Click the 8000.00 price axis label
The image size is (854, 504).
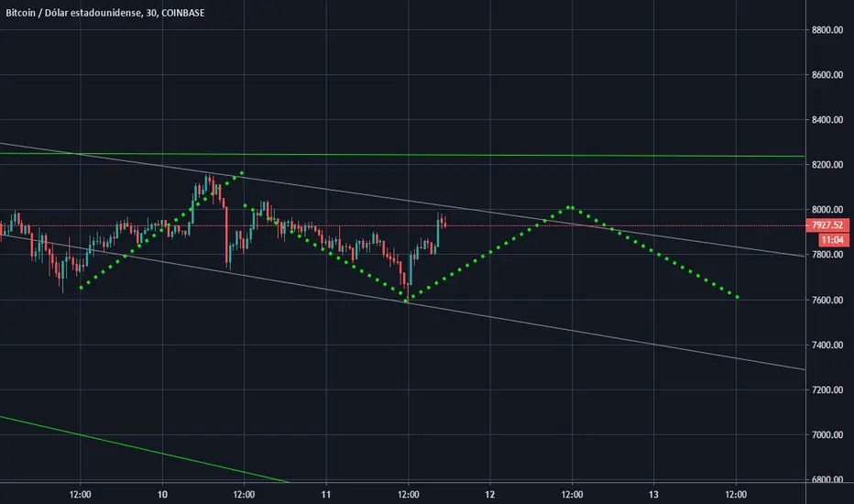pyautogui.click(x=827, y=210)
